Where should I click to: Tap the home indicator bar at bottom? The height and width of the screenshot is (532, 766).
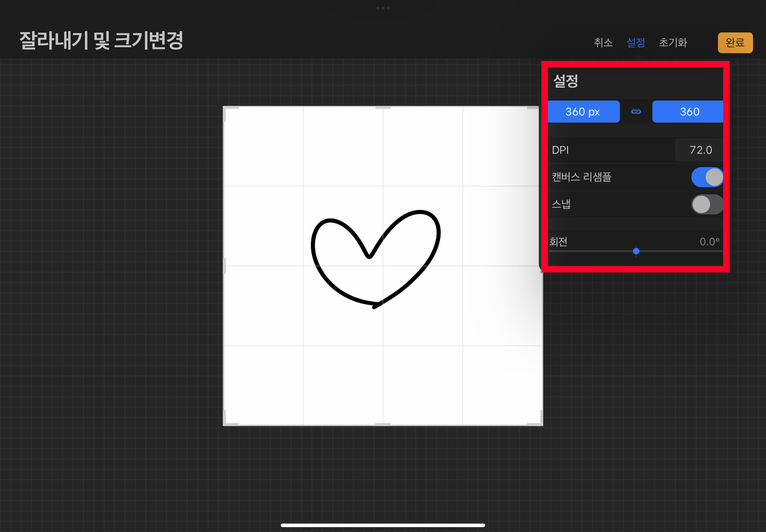[383, 525]
